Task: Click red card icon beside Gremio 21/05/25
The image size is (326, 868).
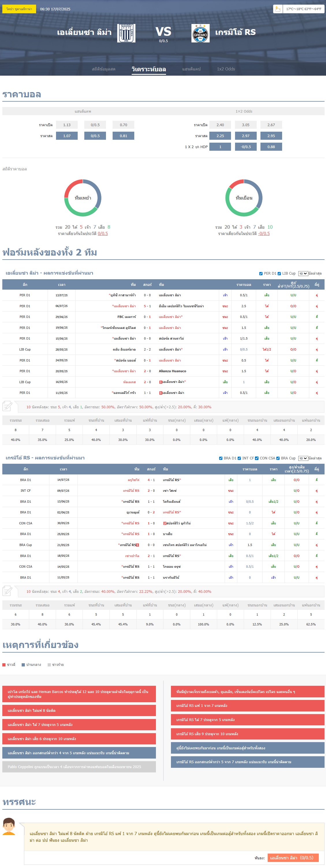Action: tap(137, 545)
